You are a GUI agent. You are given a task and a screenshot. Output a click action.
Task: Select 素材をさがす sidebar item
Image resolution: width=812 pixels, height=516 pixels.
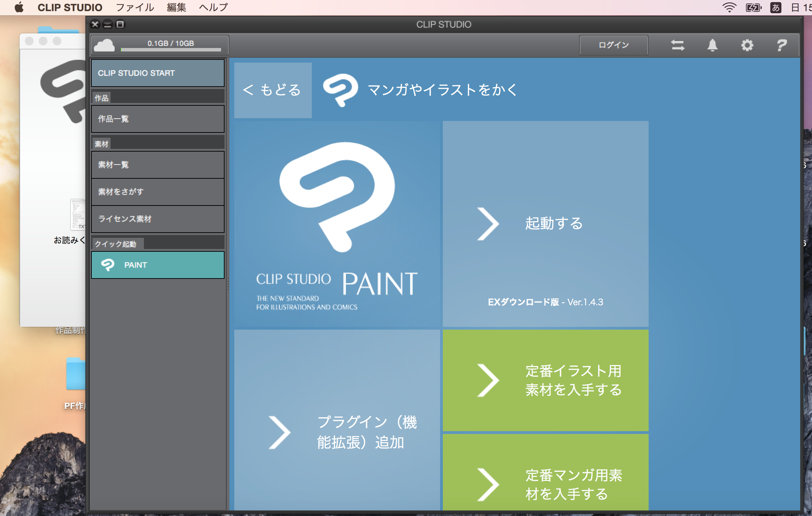157,192
